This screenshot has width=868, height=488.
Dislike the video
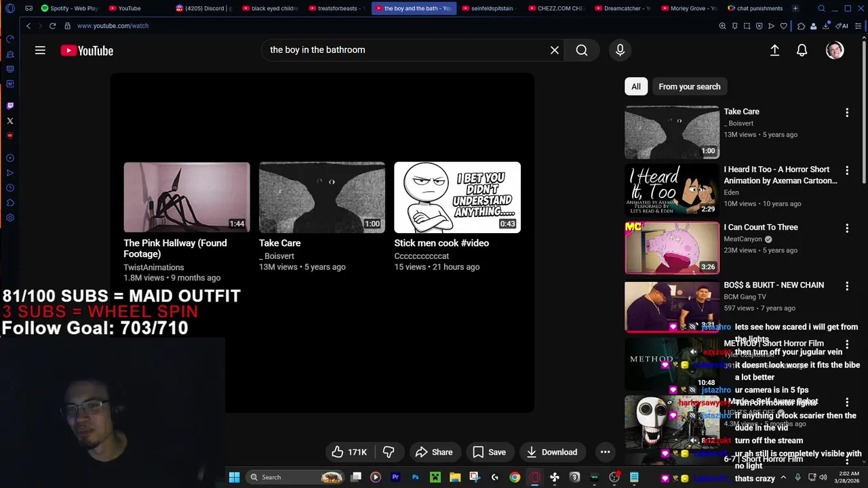click(x=389, y=452)
